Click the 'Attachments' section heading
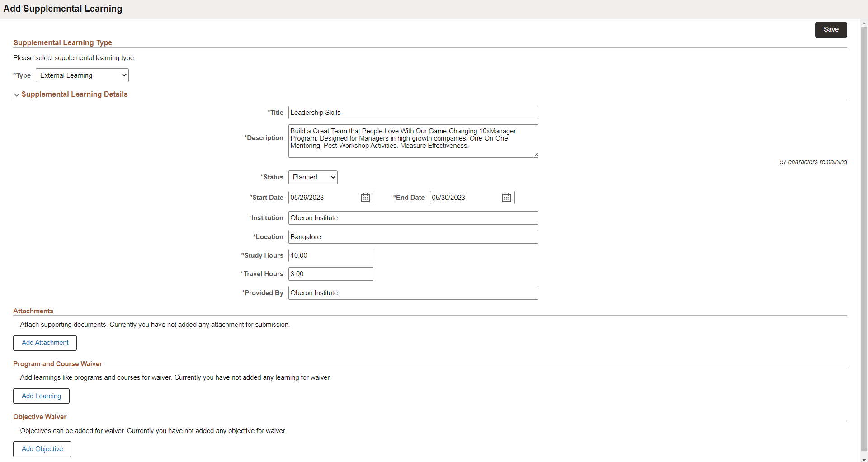 coord(33,311)
